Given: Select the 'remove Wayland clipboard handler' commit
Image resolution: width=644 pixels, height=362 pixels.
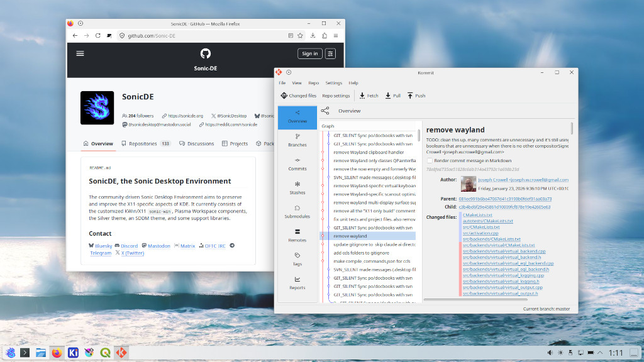Looking at the screenshot, I should pos(369,152).
